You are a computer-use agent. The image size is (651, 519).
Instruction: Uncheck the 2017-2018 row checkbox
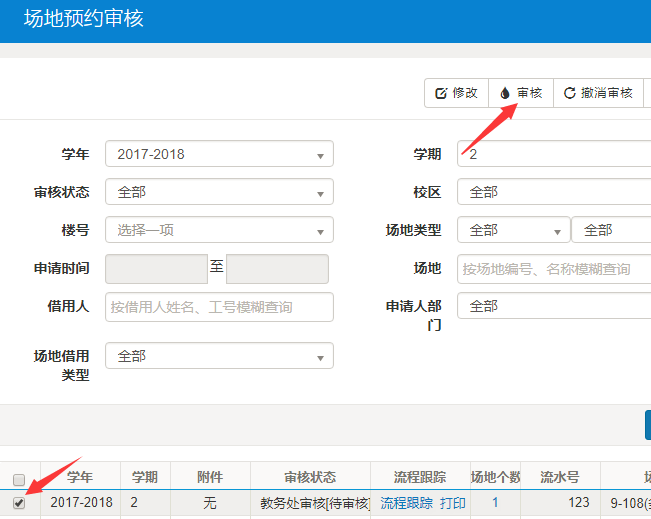pos(19,503)
